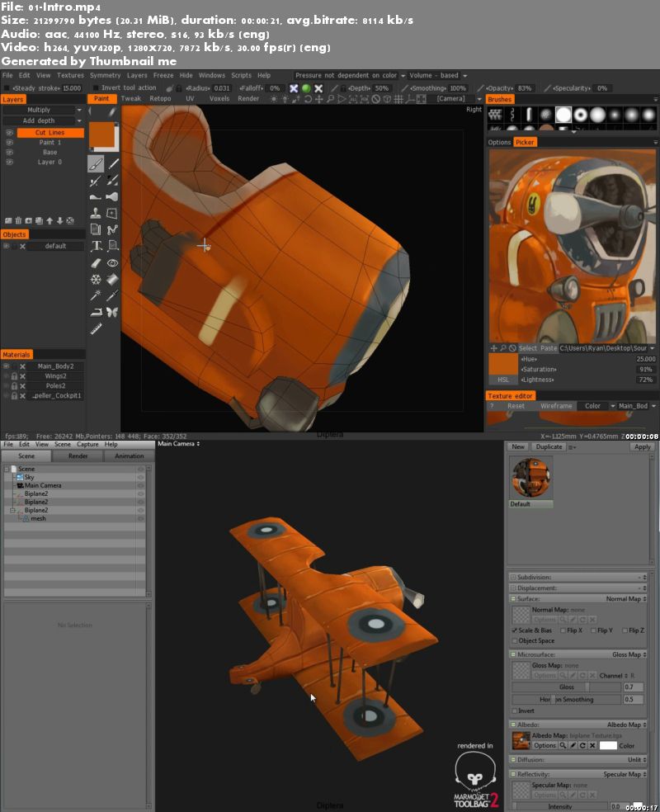This screenshot has width=660, height=812.
Task: Delete layer using trash icon in Layers panel
Action: (18, 220)
